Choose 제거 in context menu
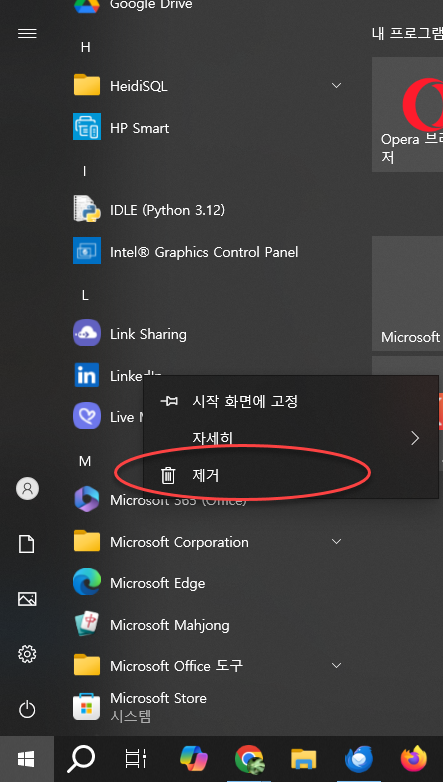 291,475
